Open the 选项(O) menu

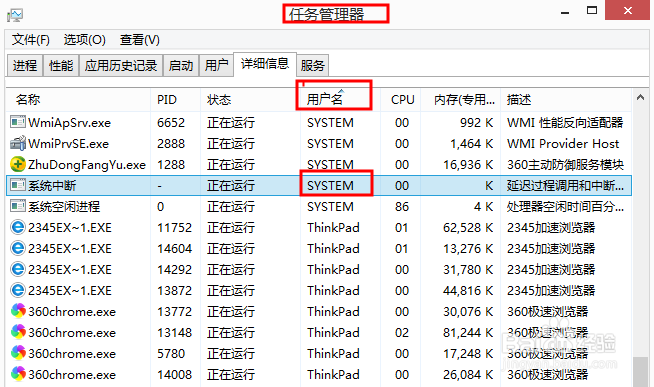click(x=85, y=40)
